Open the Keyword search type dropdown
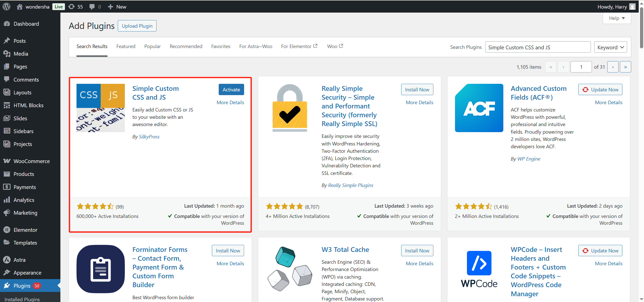The height and width of the screenshot is (302, 644). pos(611,47)
